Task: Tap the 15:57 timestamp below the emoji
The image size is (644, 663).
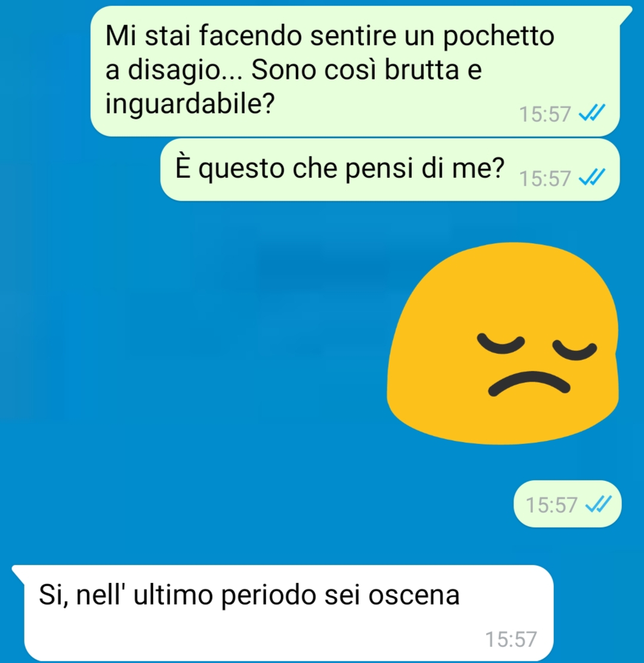Action: [551, 505]
